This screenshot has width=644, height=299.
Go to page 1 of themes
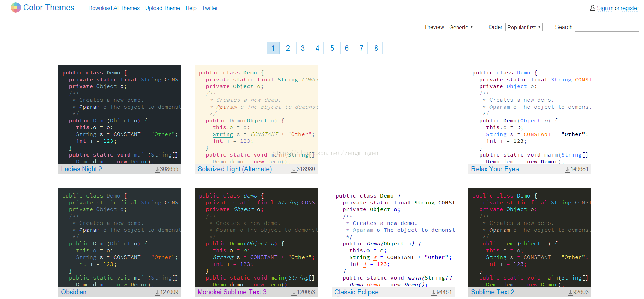(273, 48)
